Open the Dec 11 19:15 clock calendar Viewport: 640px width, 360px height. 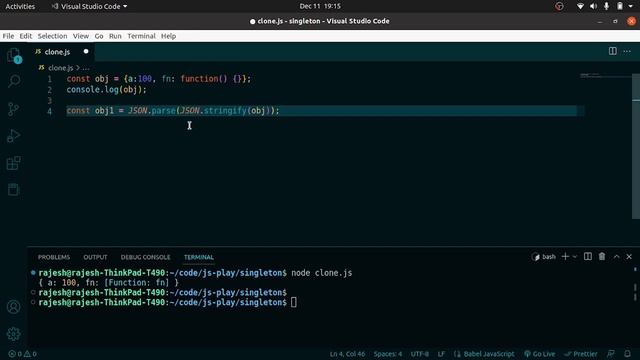[x=320, y=6]
